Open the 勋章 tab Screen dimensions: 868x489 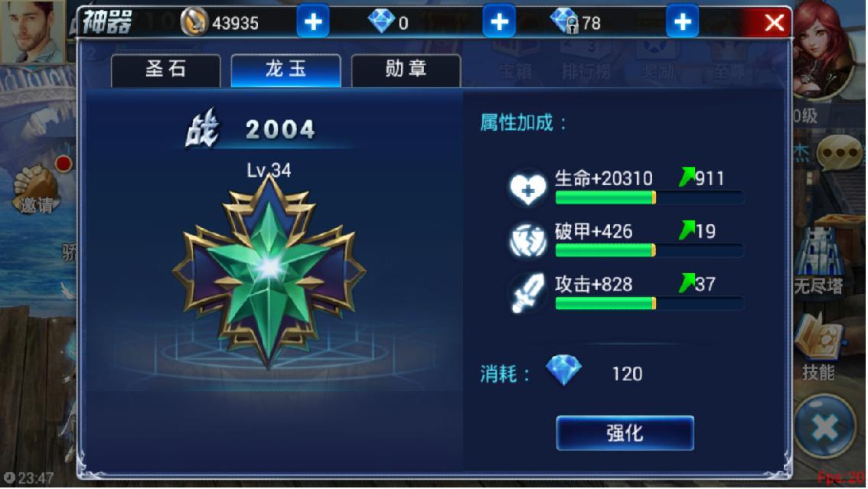tap(406, 70)
